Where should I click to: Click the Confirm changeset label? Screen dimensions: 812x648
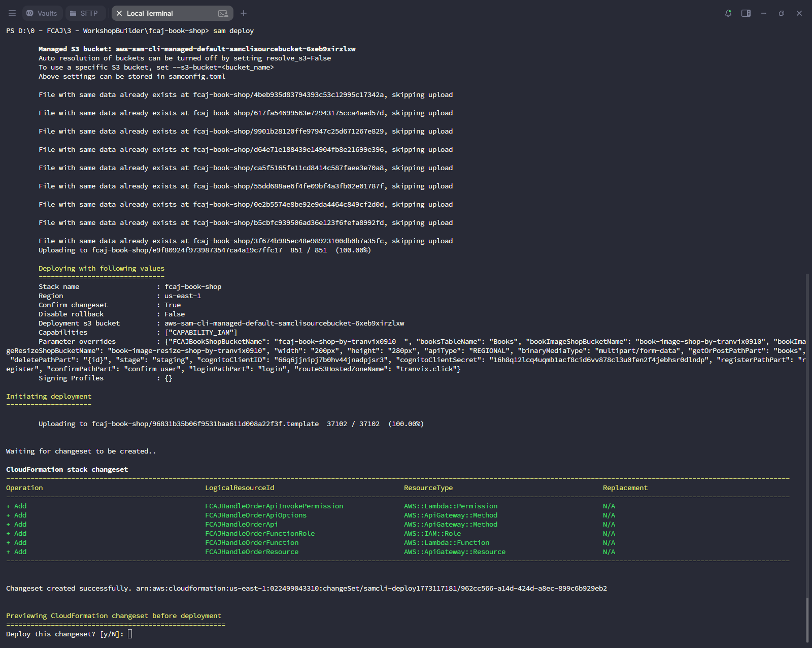[73, 305]
